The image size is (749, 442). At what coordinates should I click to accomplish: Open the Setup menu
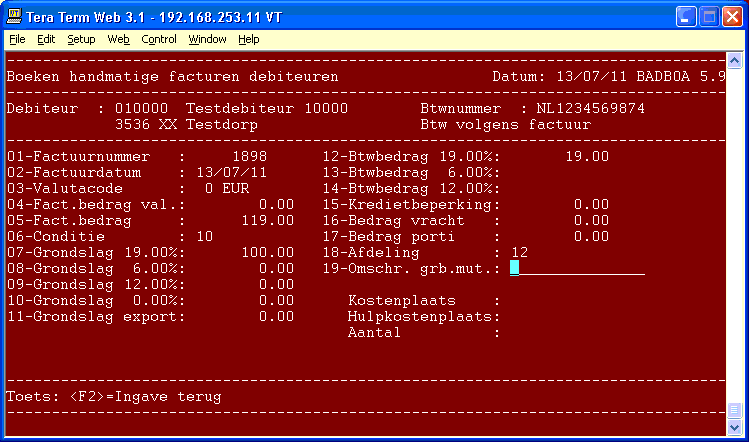point(81,39)
